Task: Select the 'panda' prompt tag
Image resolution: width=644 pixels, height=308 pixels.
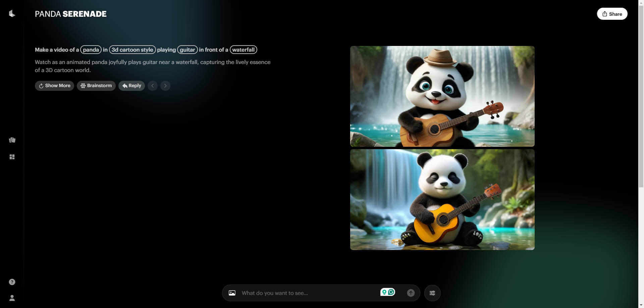Action: coord(91,50)
